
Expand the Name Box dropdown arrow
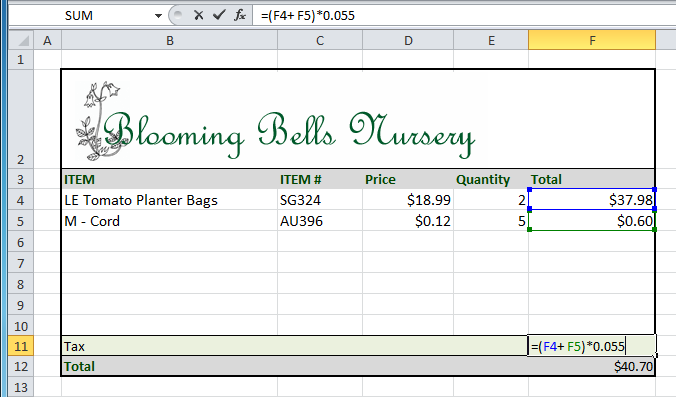[x=158, y=16]
